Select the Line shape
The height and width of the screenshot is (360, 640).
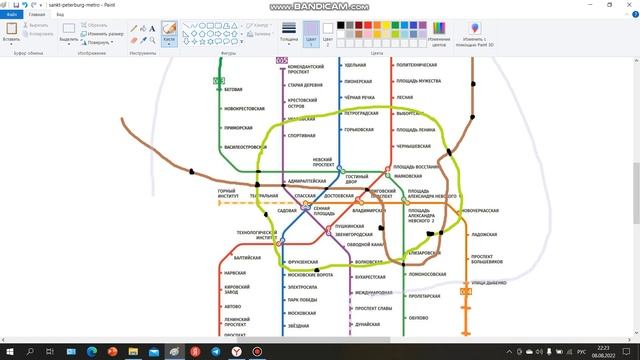[x=187, y=26]
